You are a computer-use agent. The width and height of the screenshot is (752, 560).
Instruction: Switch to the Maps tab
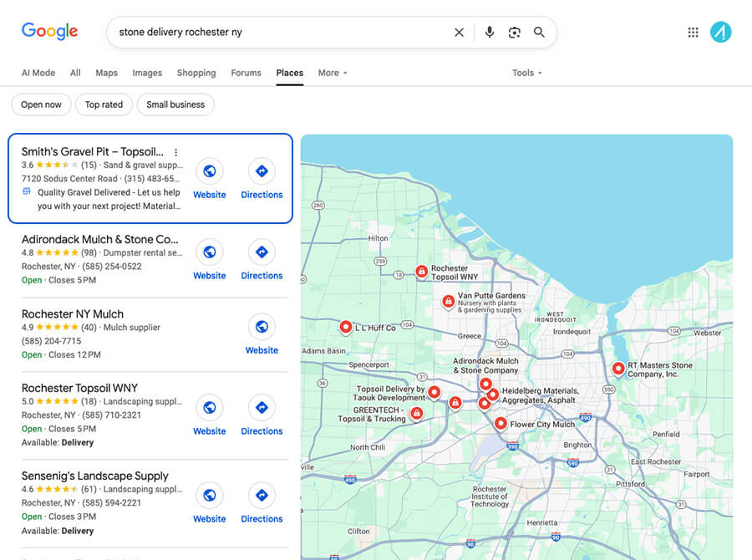(x=106, y=73)
